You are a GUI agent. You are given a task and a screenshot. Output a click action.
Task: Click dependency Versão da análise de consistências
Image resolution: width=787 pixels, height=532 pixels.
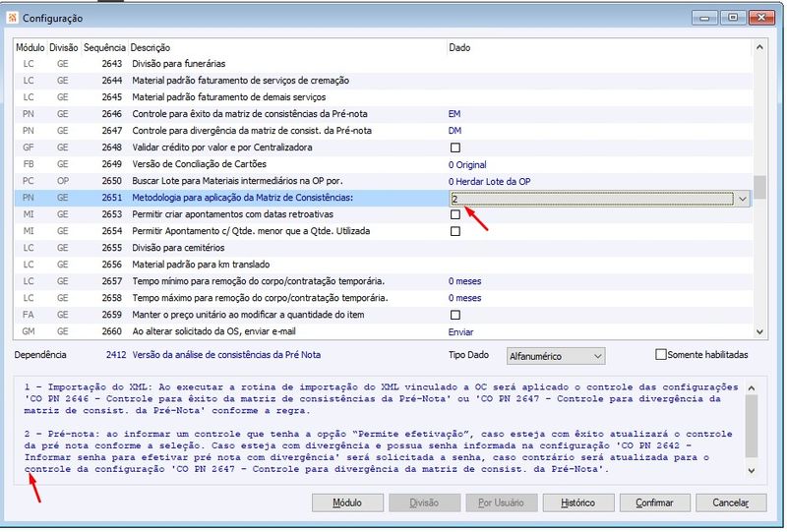pyautogui.click(x=226, y=355)
